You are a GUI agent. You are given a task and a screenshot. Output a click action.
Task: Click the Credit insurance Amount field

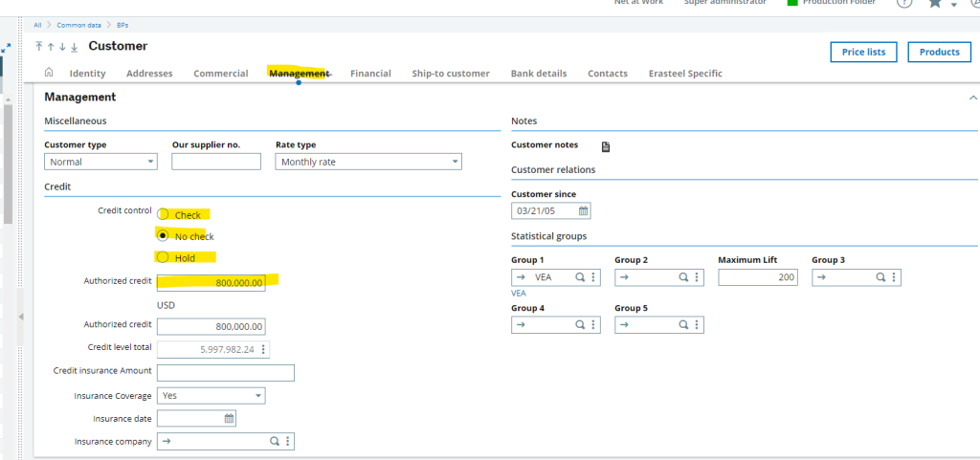click(x=225, y=373)
